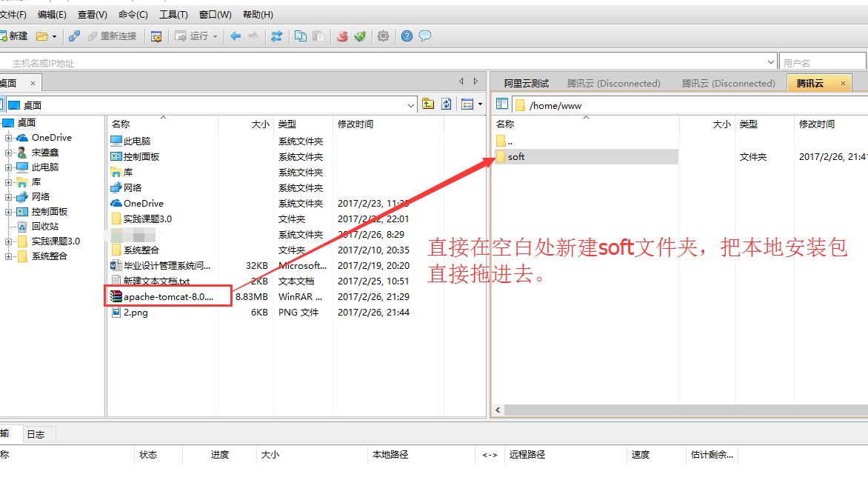
Task: Expand 此电脑 node in folder tree
Action: (x=8, y=167)
